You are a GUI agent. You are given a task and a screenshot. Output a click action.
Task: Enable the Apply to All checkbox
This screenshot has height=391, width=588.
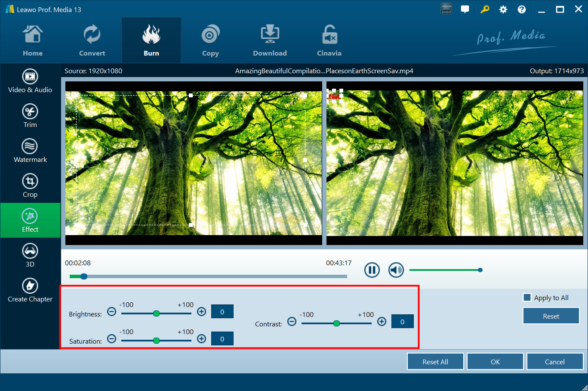pyautogui.click(x=527, y=298)
